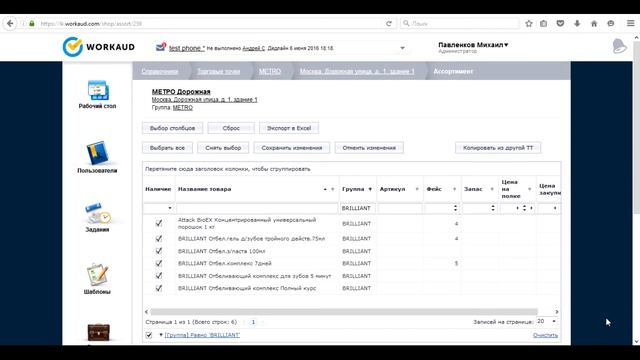640x360 pixels.
Task: Click the mail notification envelope icon
Action: tap(161, 47)
